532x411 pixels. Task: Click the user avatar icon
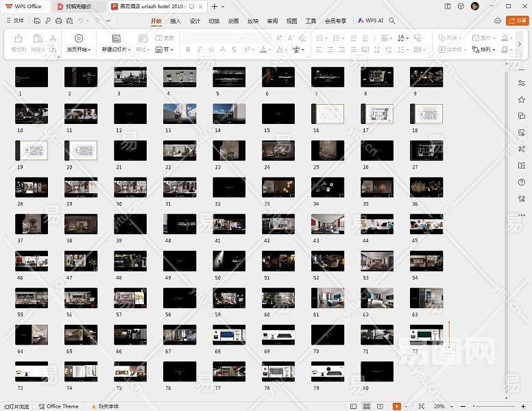[x=475, y=6]
